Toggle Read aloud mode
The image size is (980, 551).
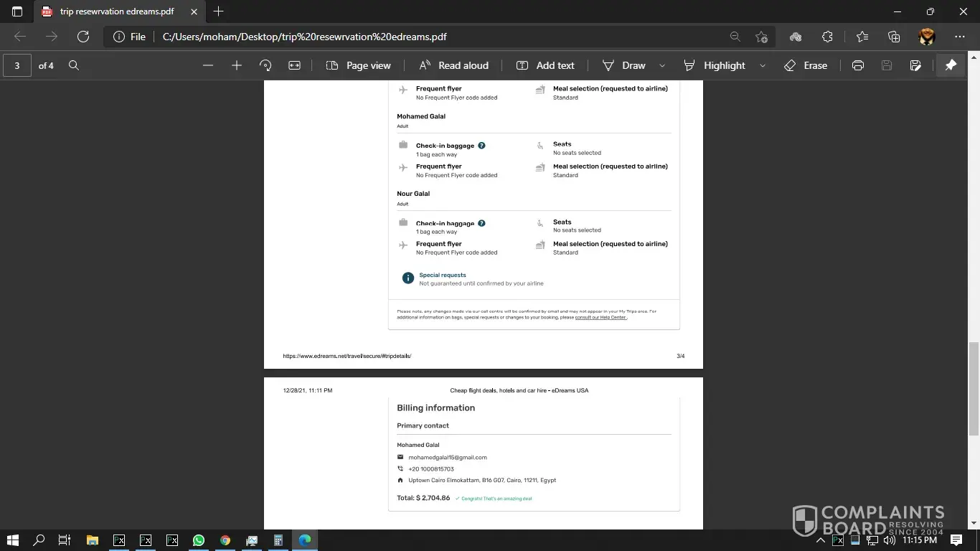click(453, 65)
